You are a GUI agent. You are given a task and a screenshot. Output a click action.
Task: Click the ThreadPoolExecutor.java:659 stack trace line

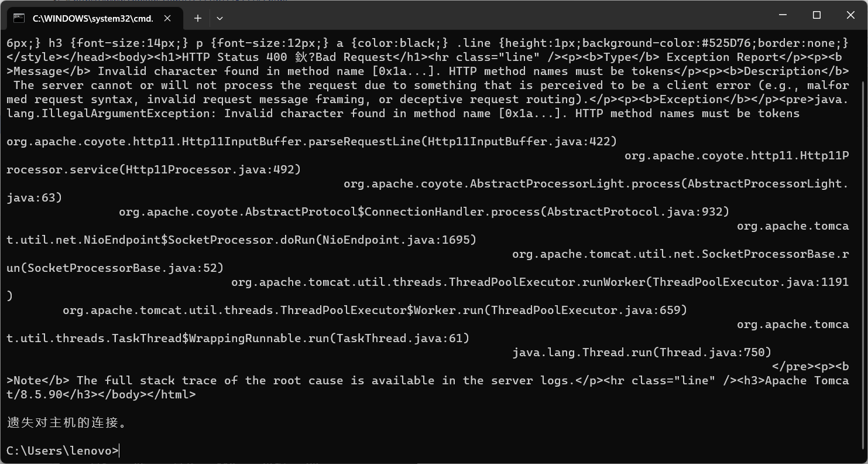click(x=375, y=310)
